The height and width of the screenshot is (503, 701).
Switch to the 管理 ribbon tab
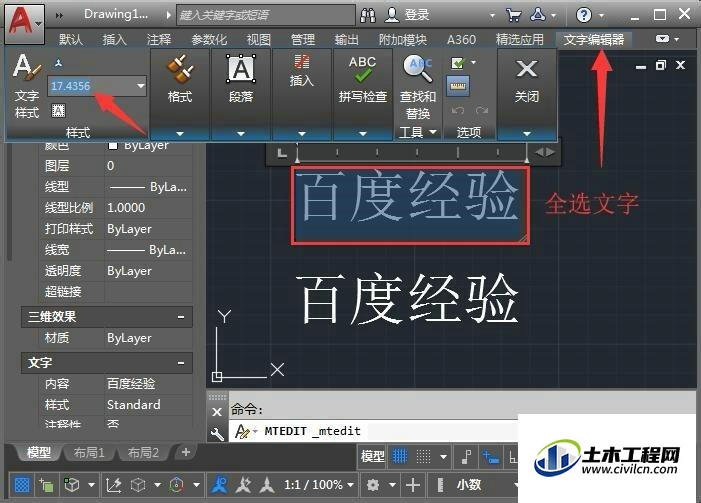(303, 40)
